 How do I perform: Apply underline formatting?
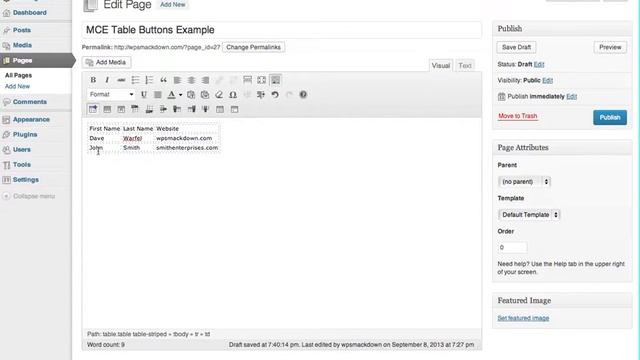(144, 95)
